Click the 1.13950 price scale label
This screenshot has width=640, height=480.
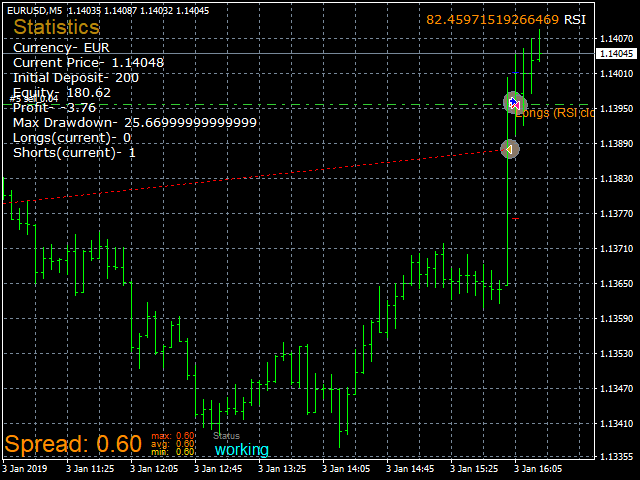point(616,109)
